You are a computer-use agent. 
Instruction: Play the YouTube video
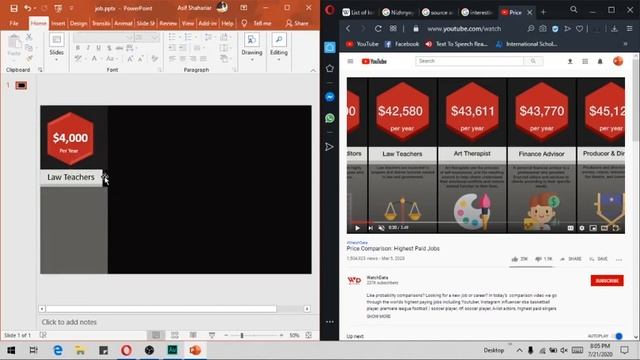(358, 228)
